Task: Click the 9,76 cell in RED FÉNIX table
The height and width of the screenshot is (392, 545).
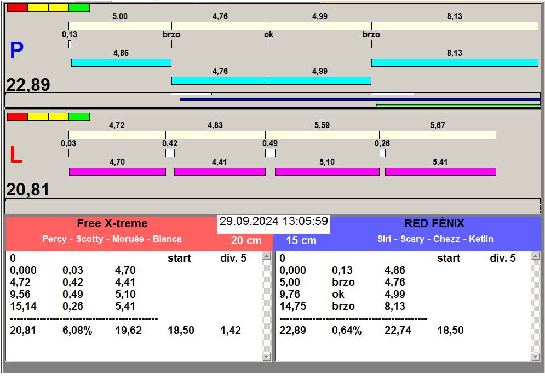Action: [x=290, y=294]
